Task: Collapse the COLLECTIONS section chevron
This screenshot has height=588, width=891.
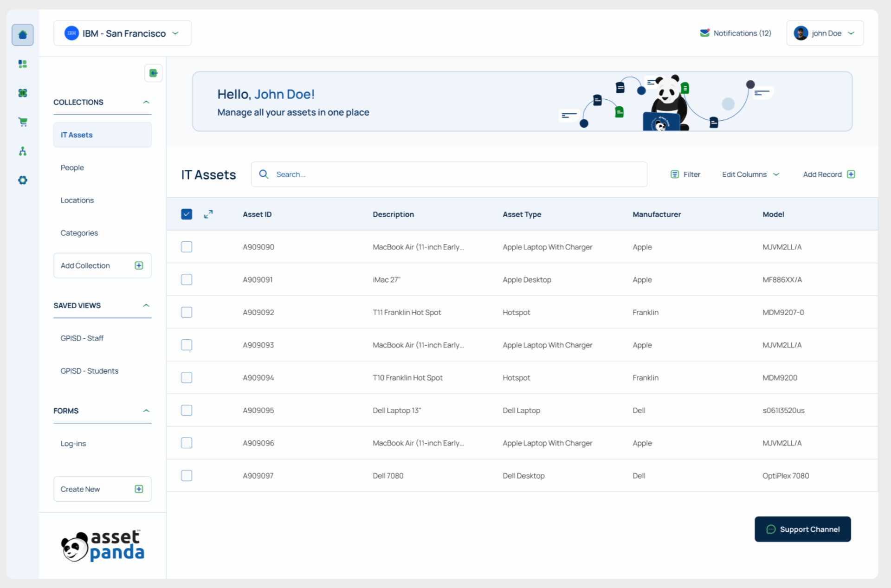Action: coord(146,102)
